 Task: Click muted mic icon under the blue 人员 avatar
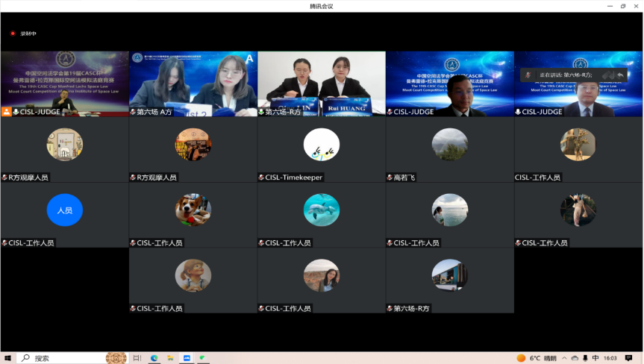pyautogui.click(x=4, y=243)
